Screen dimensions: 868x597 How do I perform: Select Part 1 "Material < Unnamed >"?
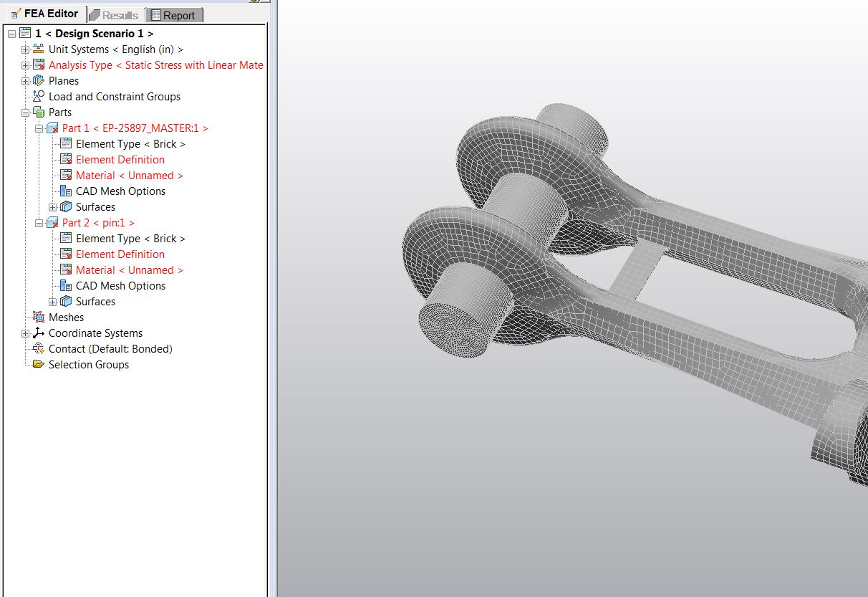130,176
